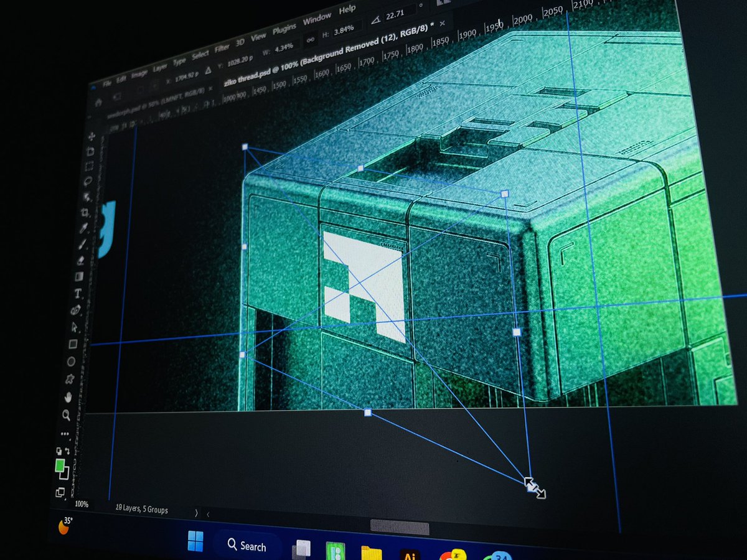Open File Explorer from taskbar
Screen dimensions: 747x560
(x=372, y=553)
